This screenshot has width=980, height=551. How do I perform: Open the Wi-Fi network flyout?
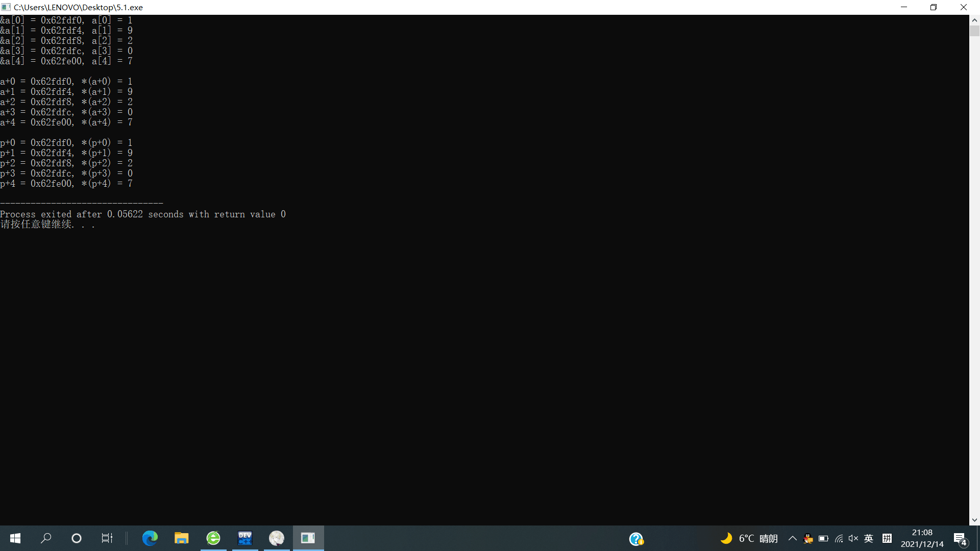point(839,538)
